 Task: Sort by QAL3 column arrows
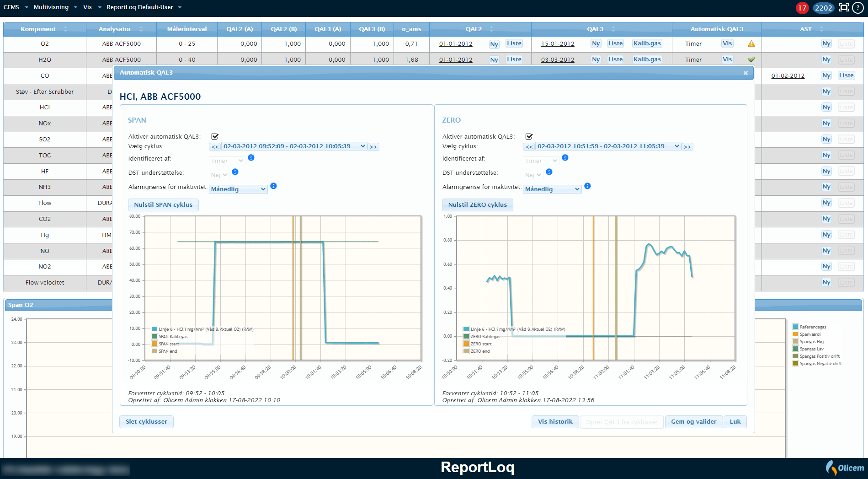[x=613, y=29]
